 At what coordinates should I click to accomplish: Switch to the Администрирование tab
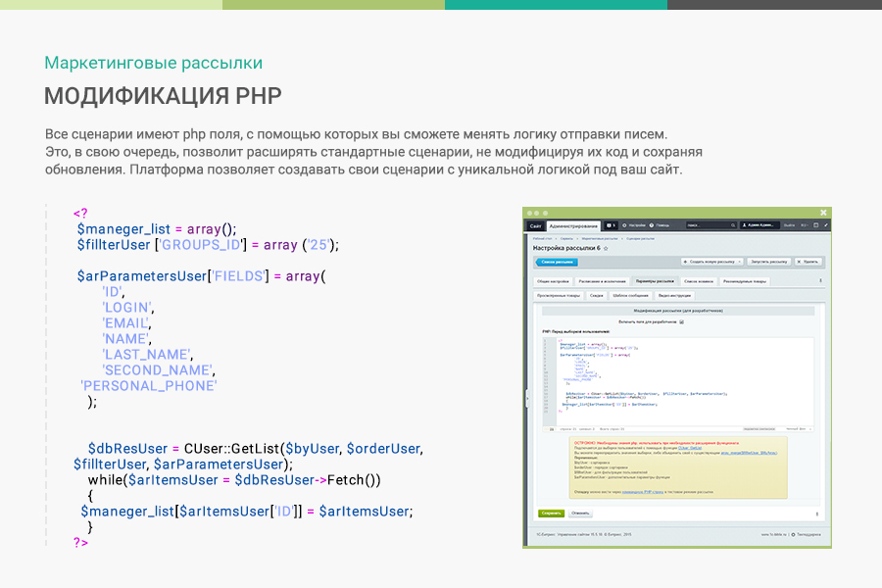click(575, 225)
